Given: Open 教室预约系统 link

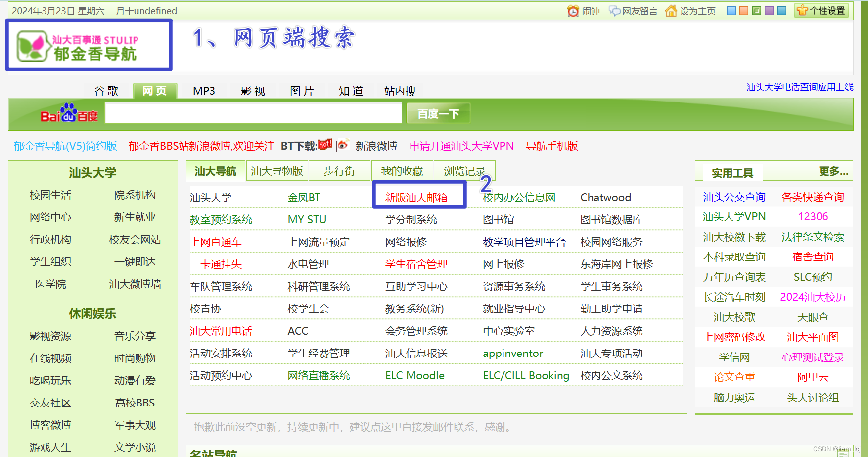Looking at the screenshot, I should tap(221, 219).
